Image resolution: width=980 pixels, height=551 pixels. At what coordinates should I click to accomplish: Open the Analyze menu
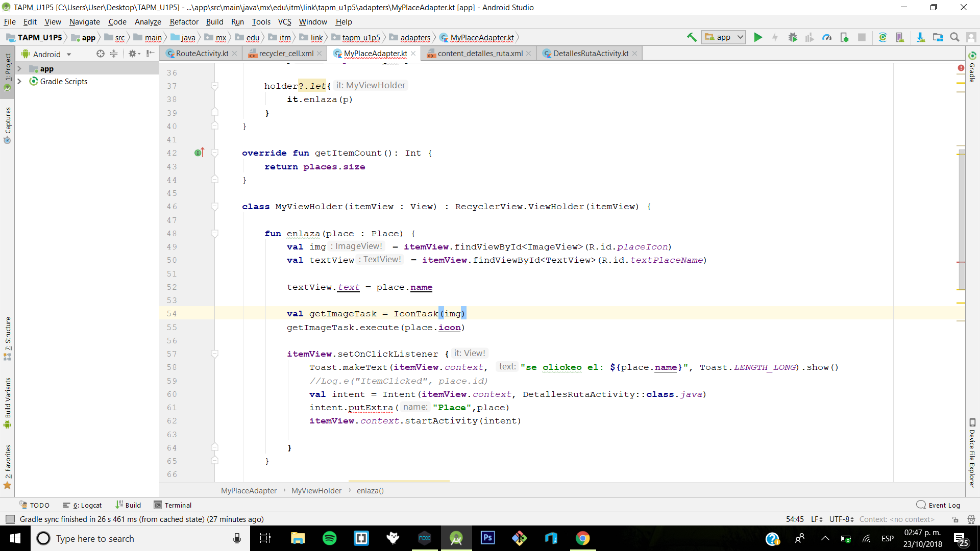(x=146, y=21)
